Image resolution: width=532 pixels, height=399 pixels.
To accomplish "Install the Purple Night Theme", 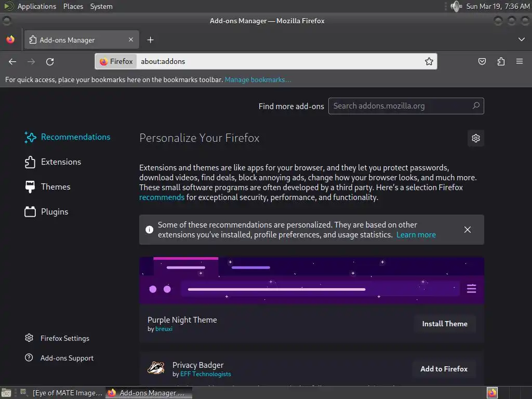I will (445, 324).
